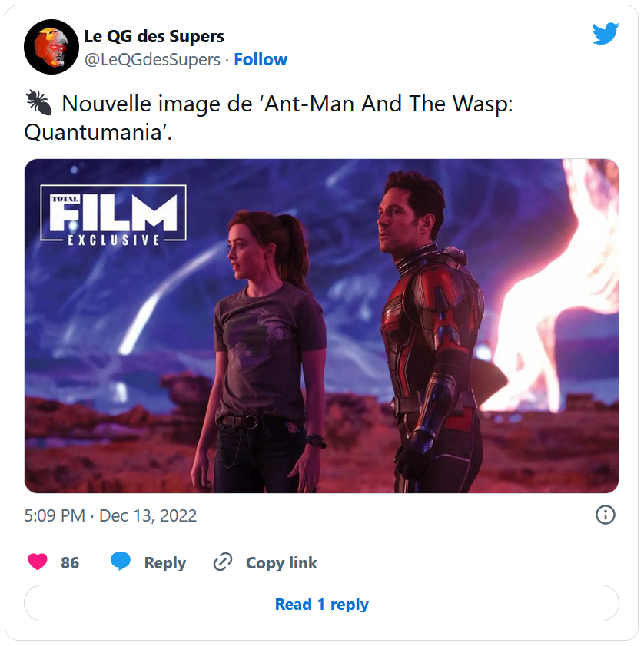
Task: Follow the LeQGdesSupers account
Action: [x=261, y=60]
